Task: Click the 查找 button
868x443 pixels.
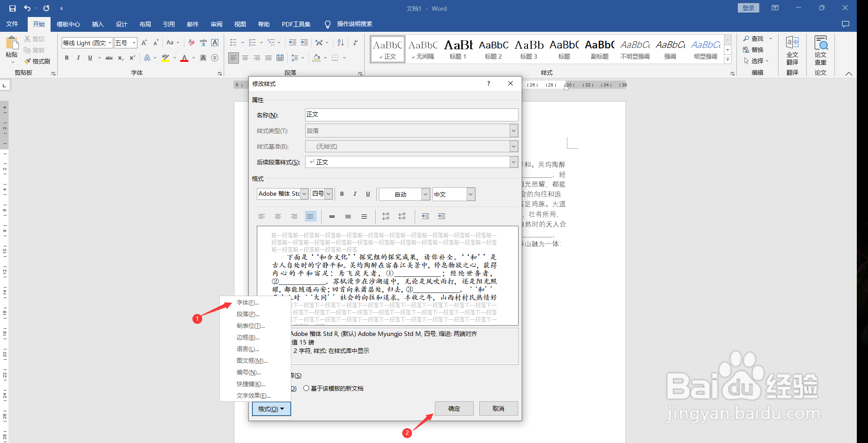Action: pyautogui.click(x=753, y=39)
